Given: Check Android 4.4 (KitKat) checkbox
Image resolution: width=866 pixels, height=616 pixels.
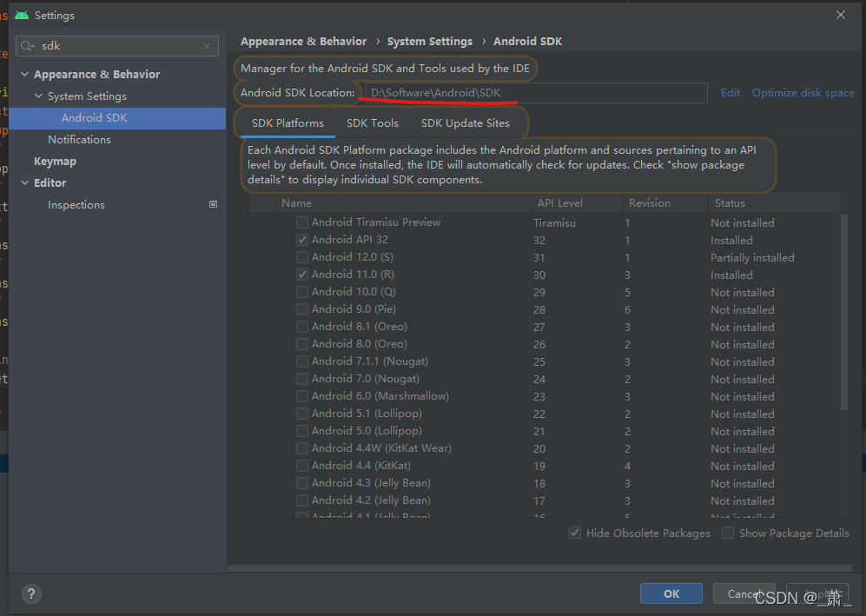Looking at the screenshot, I should [x=302, y=466].
